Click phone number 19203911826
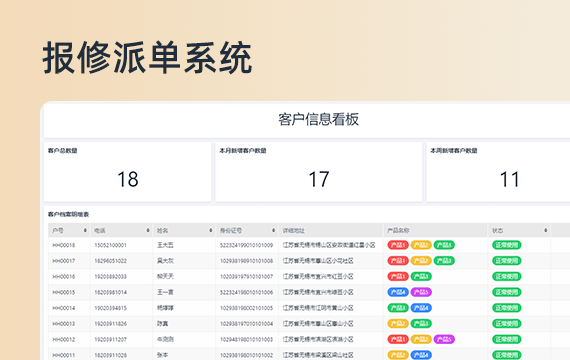The image size is (570, 360). [111, 324]
